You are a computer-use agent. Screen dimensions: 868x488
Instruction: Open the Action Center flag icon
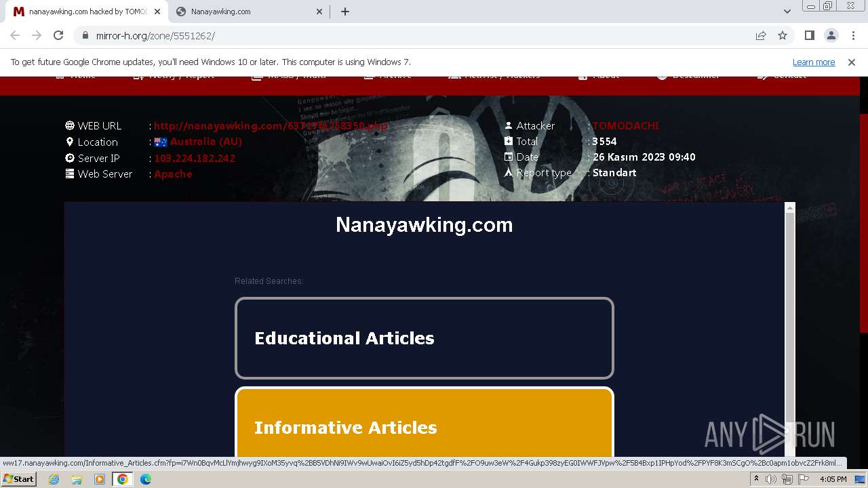click(x=804, y=479)
